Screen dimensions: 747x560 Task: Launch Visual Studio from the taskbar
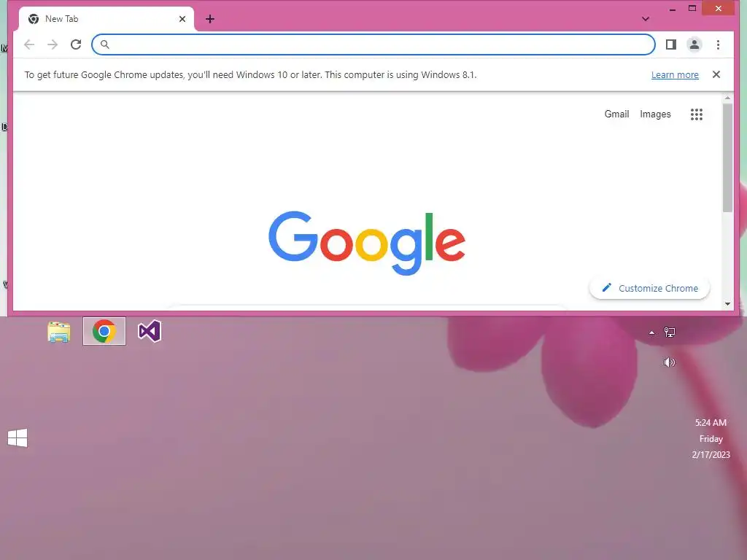[x=149, y=331]
